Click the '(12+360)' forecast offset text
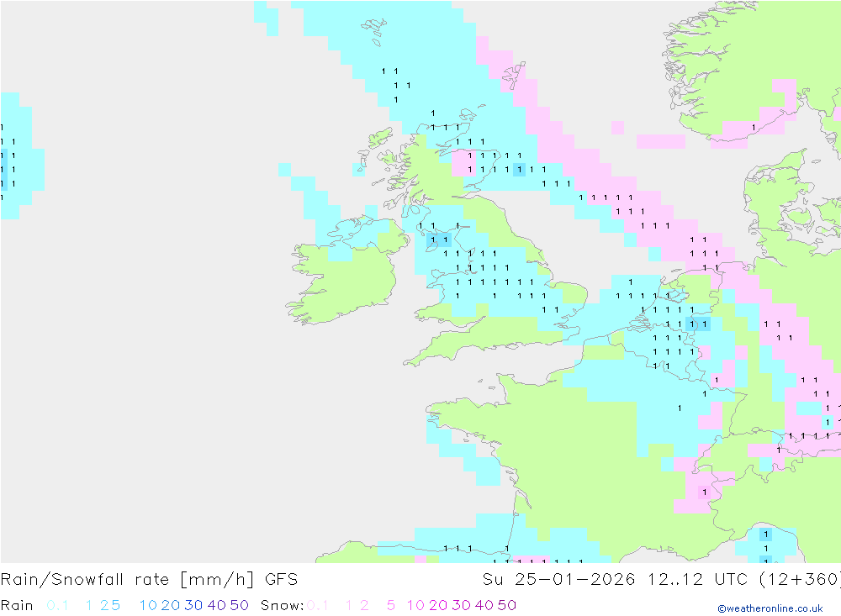This screenshot has height=616, width=841. [799, 580]
